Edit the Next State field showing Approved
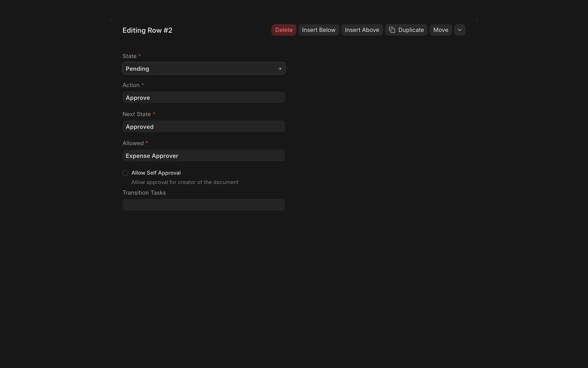Viewport: 588px width, 368px height. click(204, 126)
